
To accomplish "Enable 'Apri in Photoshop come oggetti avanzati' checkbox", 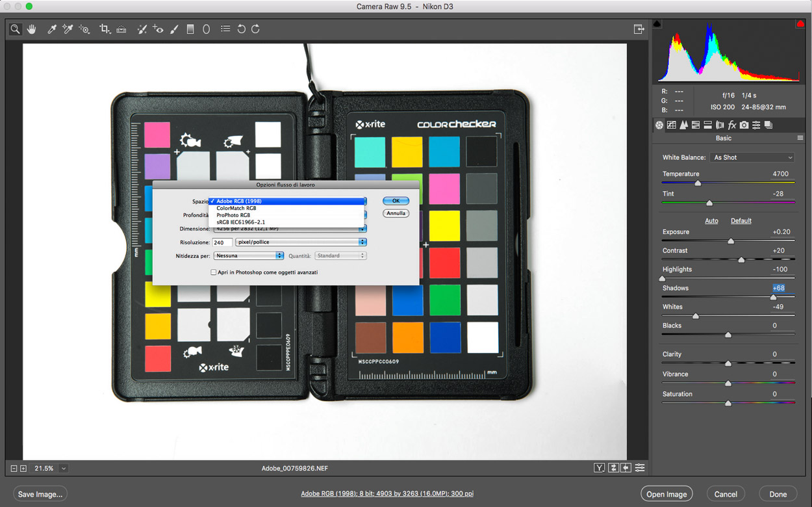I will (214, 272).
